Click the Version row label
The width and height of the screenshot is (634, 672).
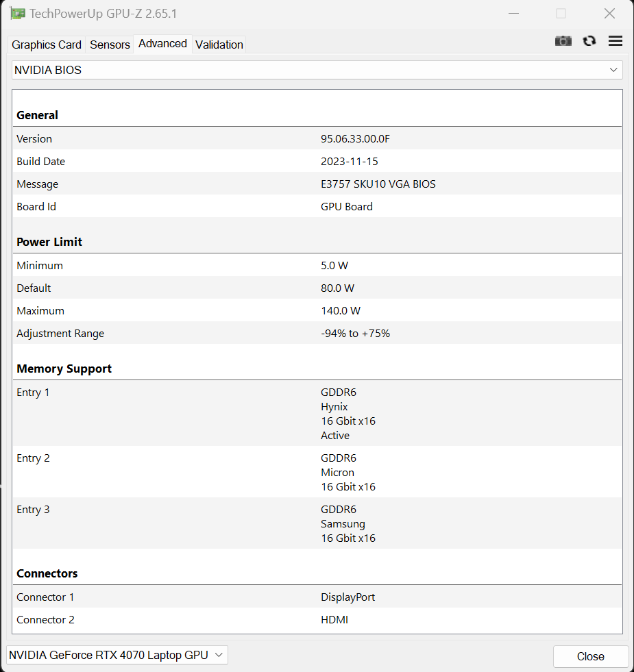(x=34, y=139)
